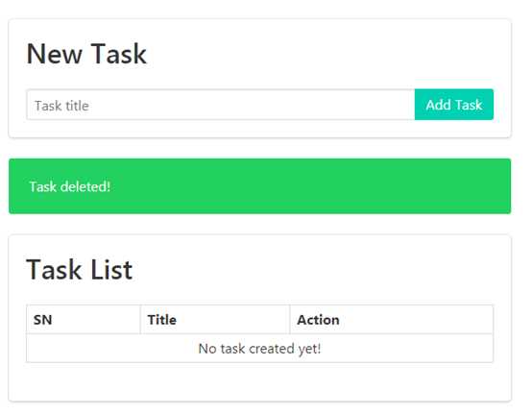Place cursor in 'Task title' placeholder box

[221, 105]
